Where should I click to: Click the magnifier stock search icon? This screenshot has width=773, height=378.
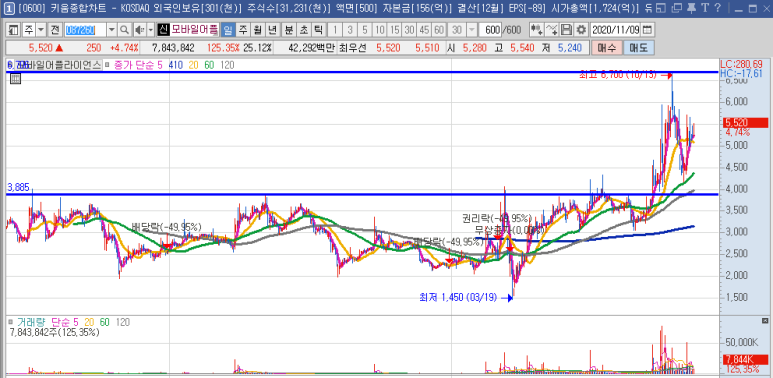[x=125, y=30]
